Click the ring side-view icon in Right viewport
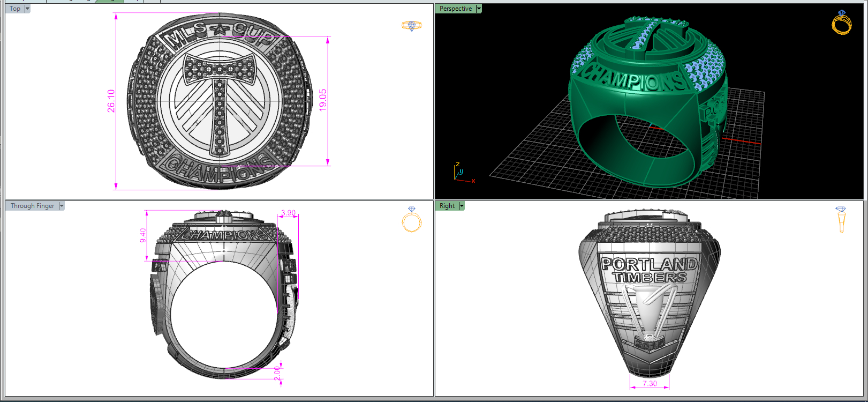The height and width of the screenshot is (402, 868). 841,220
